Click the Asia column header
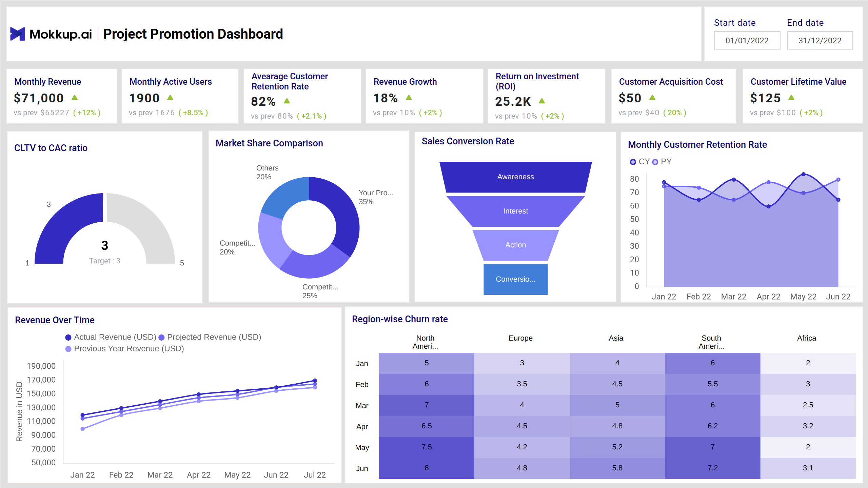 click(616, 338)
